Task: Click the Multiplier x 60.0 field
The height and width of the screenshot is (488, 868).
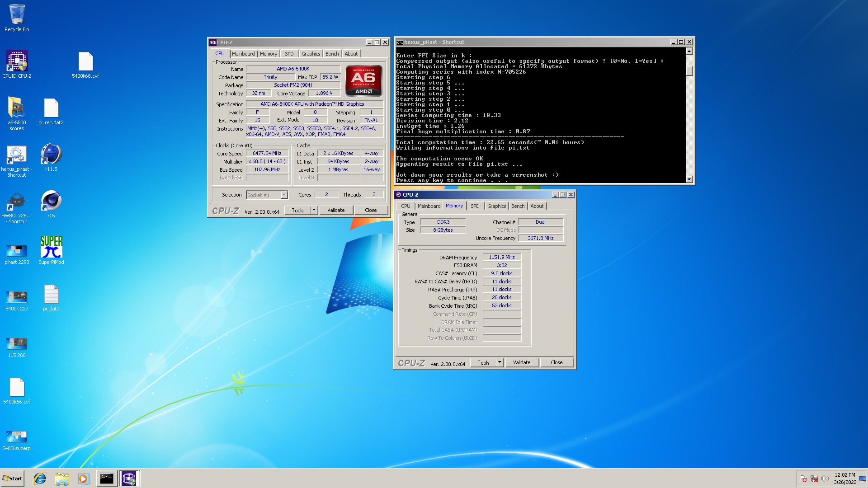Action: [x=267, y=161]
